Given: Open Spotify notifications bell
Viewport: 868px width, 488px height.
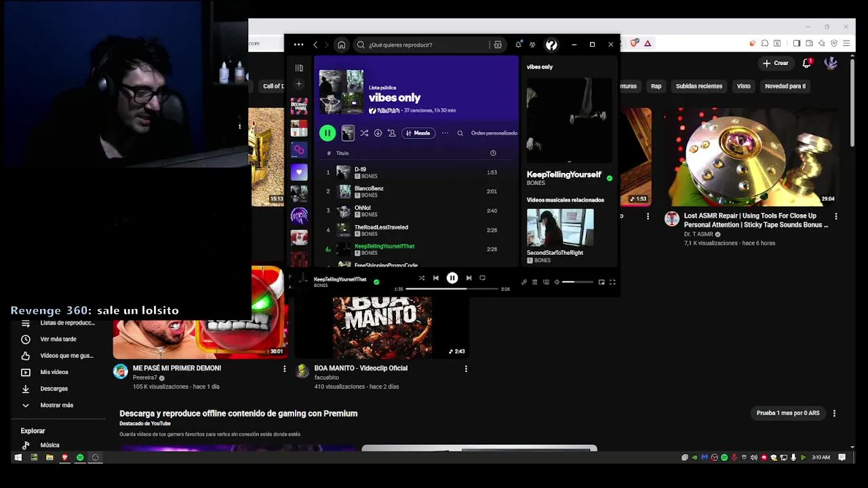Looking at the screenshot, I should tap(519, 45).
